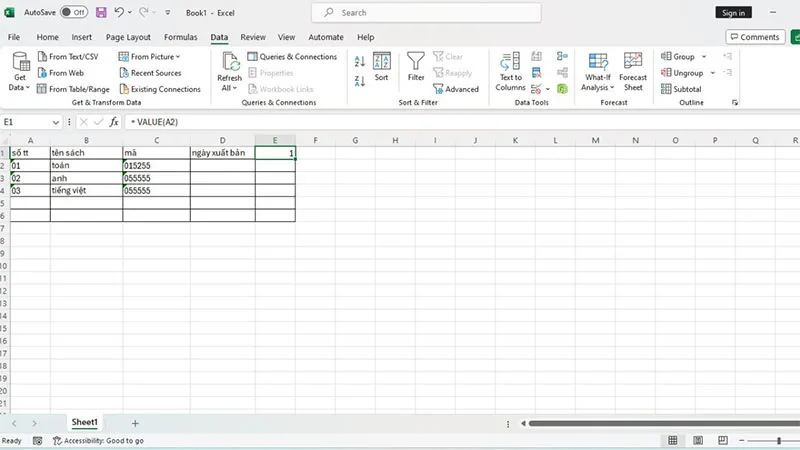Open Get Data menu
Viewport: 800px width, 450px height.
click(20, 72)
